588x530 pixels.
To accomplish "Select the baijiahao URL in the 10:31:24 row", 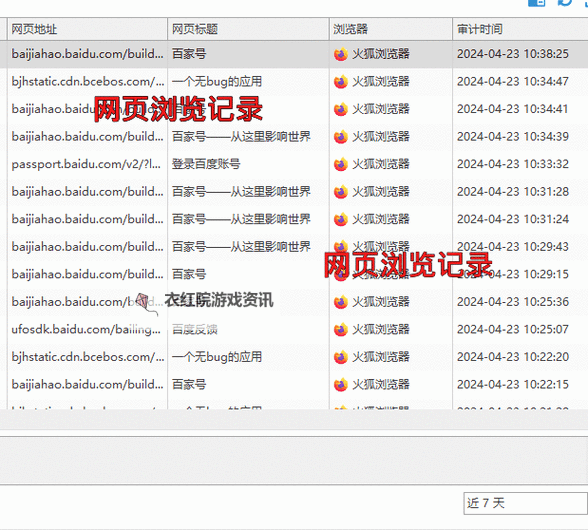I will [87, 219].
